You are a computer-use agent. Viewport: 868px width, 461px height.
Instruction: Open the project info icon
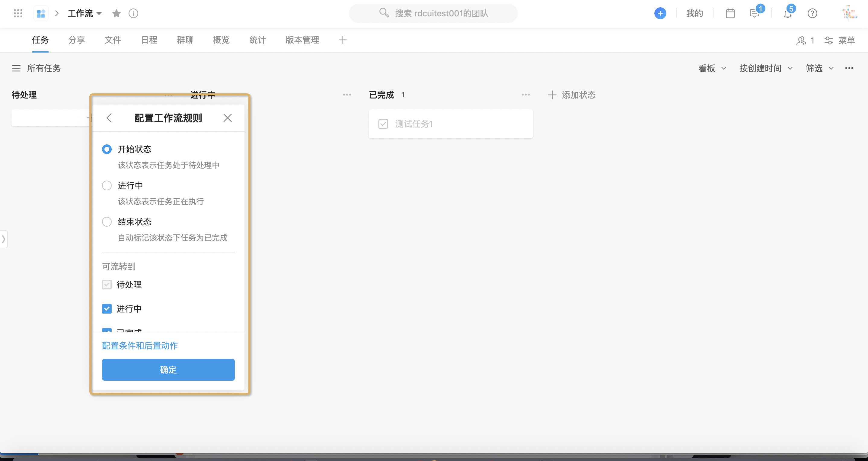[133, 13]
